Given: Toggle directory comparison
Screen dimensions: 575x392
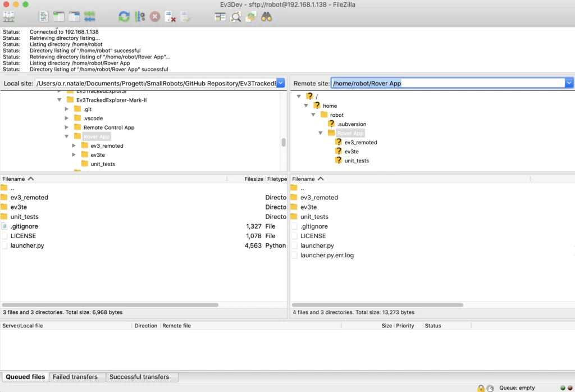Looking at the screenshot, I should click(236, 17).
